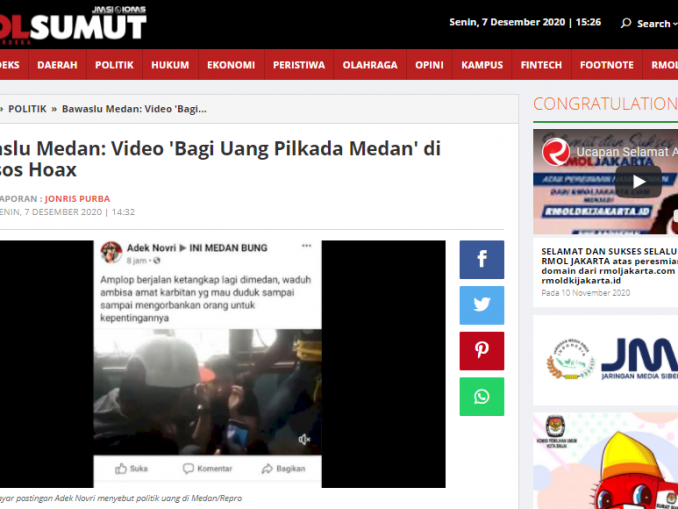Click the CONGRATULATION section heading

(605, 104)
